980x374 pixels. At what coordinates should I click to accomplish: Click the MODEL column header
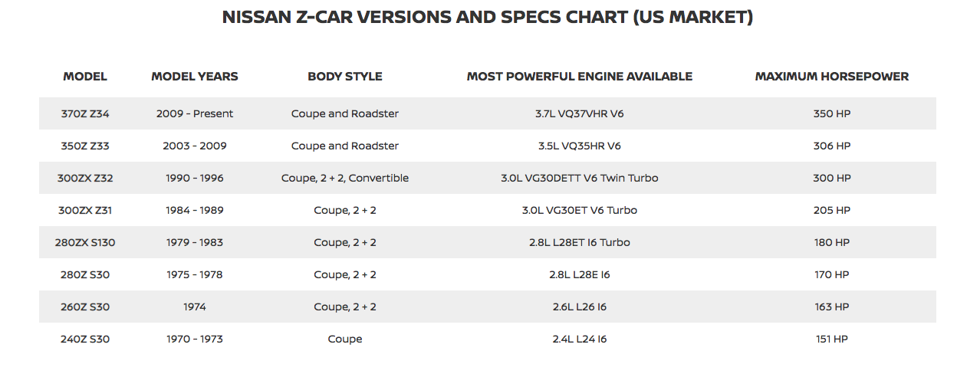coord(85,77)
